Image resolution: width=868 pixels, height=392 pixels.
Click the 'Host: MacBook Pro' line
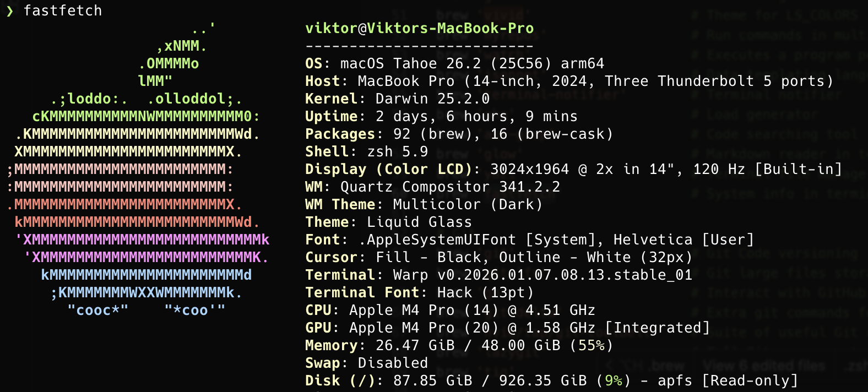[569, 81]
